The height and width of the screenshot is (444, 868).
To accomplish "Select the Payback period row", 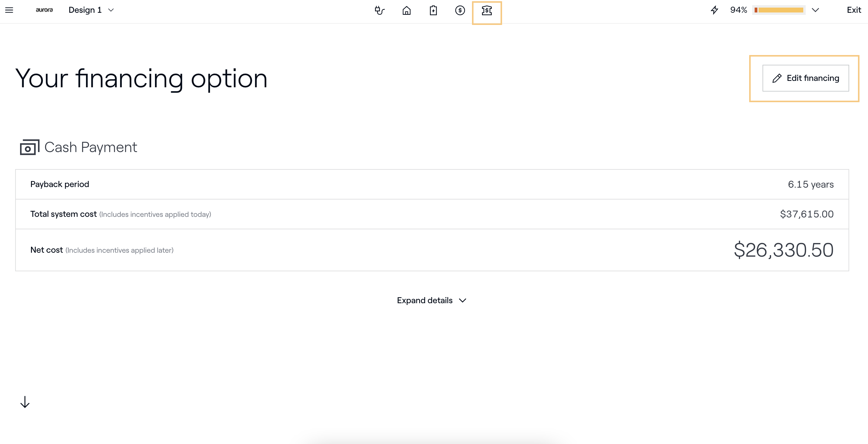I will (x=432, y=184).
